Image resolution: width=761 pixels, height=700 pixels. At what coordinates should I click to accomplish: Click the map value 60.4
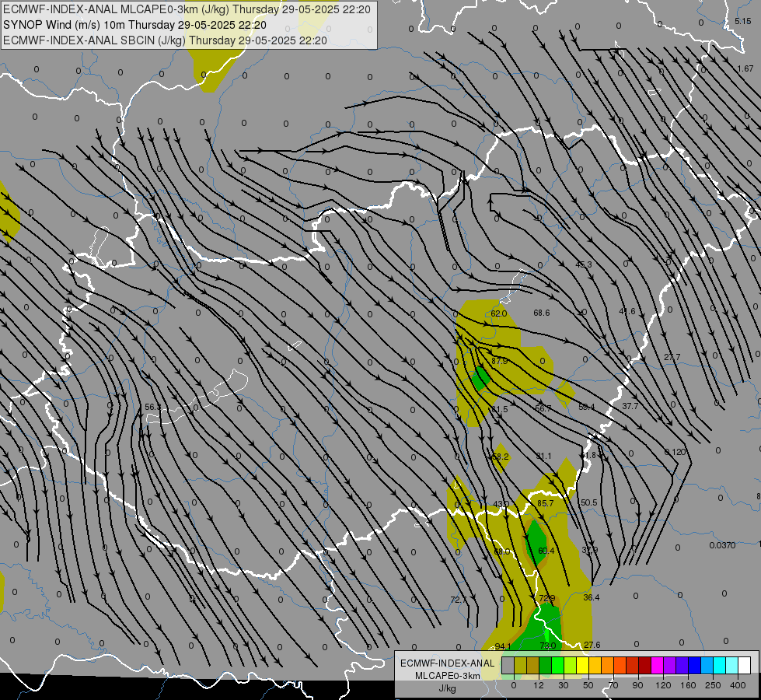546,551
